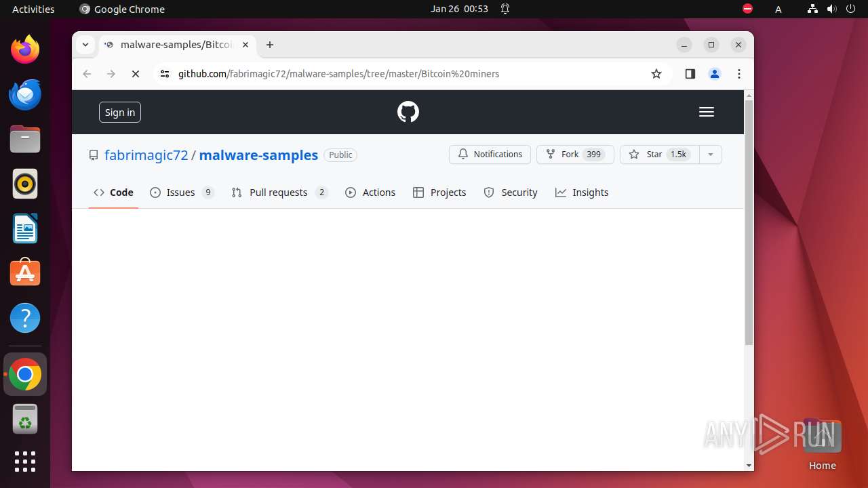Open LibreOffice Writer from the dock

pyautogui.click(x=25, y=228)
